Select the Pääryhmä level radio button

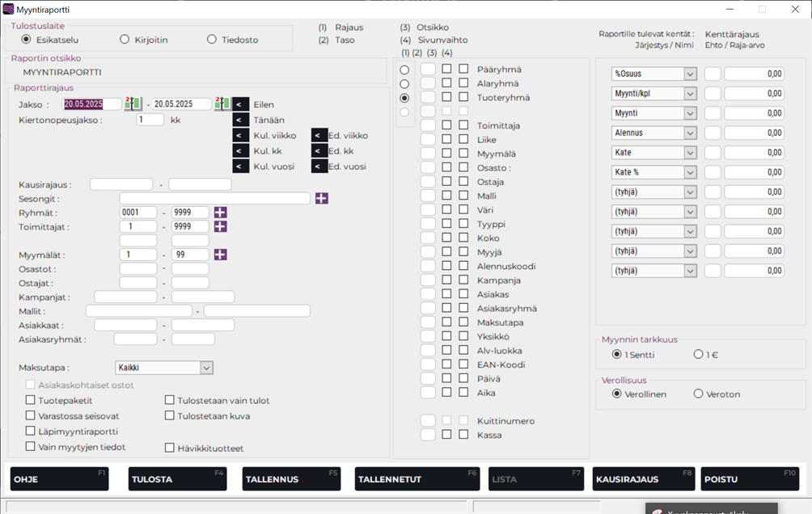click(x=405, y=70)
